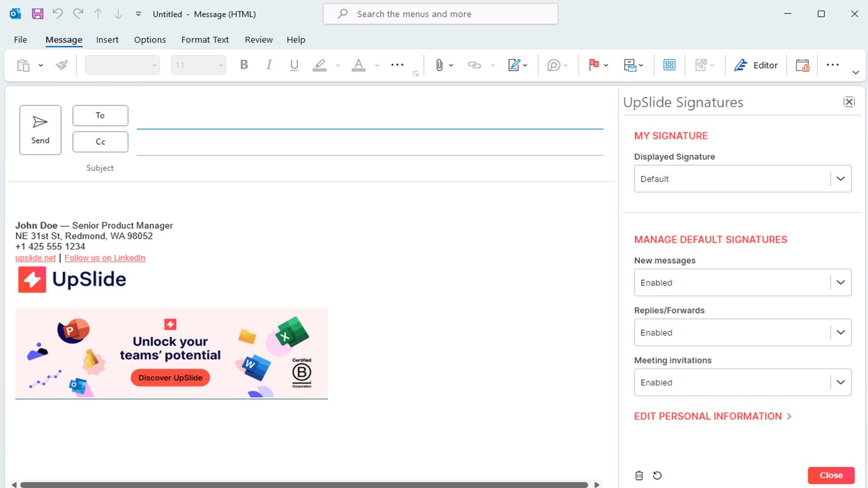Click the Outlook app icon in title bar
Viewport: 868px width, 488px height.
coord(15,14)
